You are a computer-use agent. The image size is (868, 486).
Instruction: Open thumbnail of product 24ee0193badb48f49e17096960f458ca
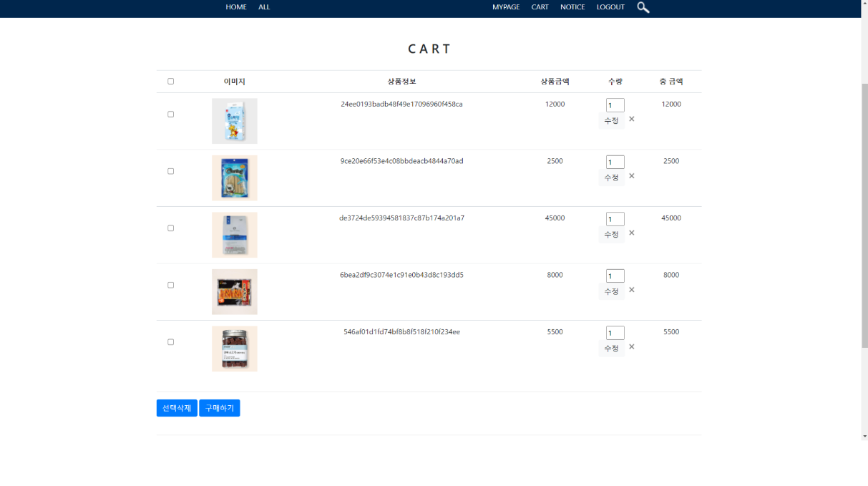click(235, 121)
